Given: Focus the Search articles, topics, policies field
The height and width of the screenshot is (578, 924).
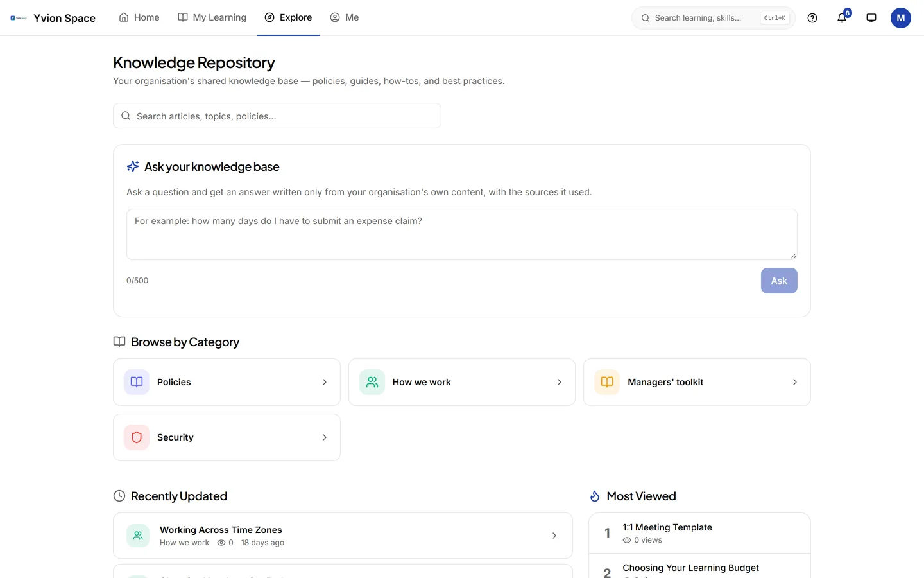Looking at the screenshot, I should pos(277,116).
